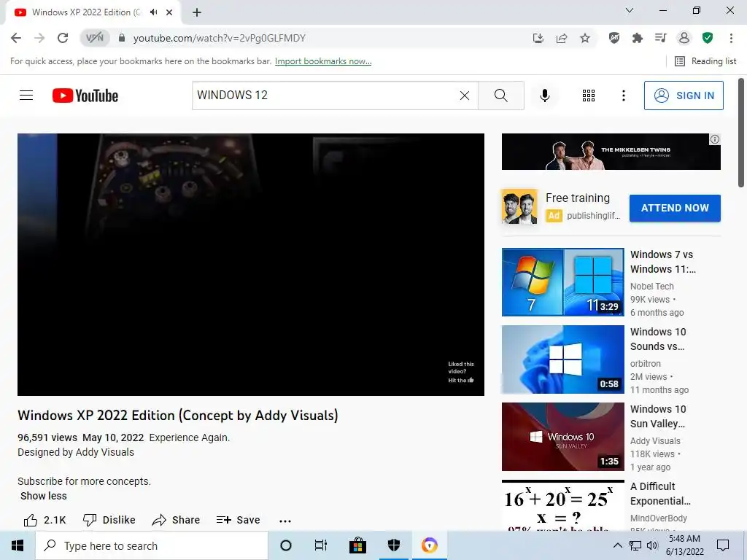Click the Import bookmarks now link
This screenshot has height=560, width=747.
(323, 61)
